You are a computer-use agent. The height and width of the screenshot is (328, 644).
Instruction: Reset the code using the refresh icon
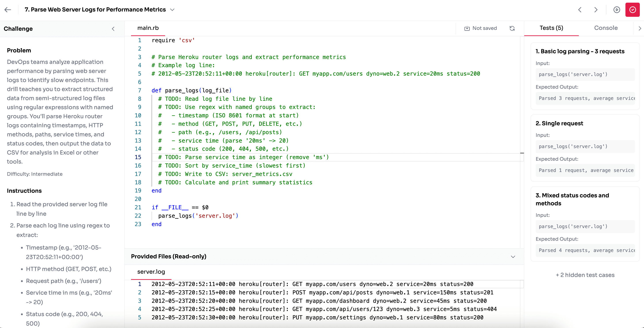512,28
